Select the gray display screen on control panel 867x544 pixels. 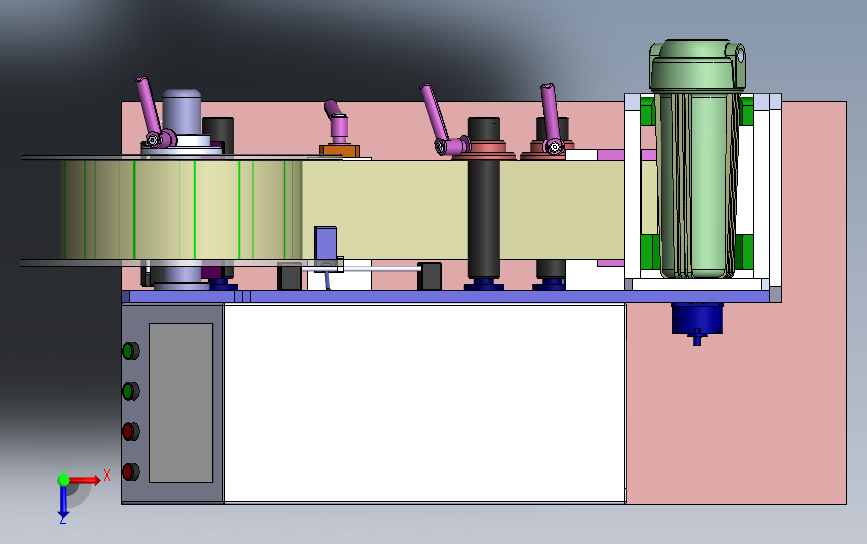181,402
